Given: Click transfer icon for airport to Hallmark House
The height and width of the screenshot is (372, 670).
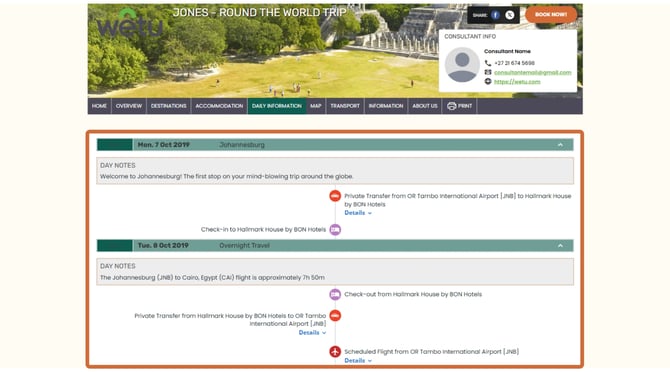Looking at the screenshot, I should pyautogui.click(x=335, y=196).
